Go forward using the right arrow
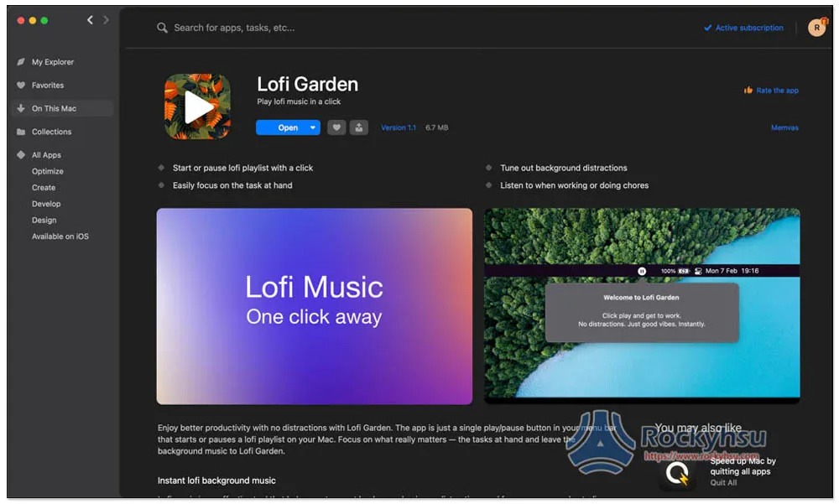 point(106,20)
